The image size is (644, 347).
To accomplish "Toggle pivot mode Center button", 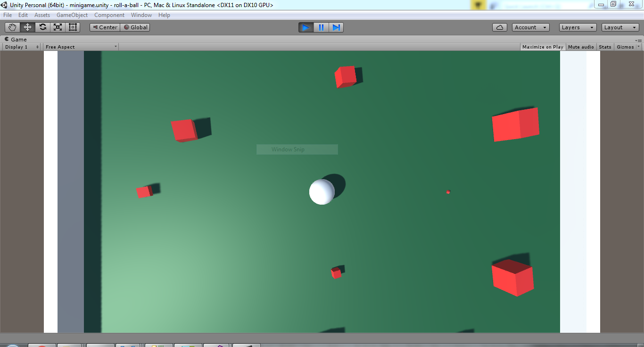I will point(105,27).
